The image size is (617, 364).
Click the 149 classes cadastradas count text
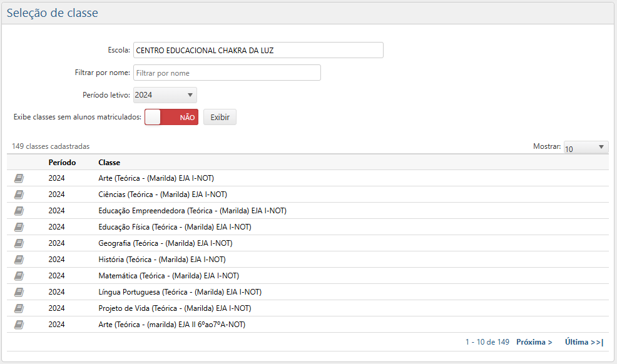click(51, 146)
